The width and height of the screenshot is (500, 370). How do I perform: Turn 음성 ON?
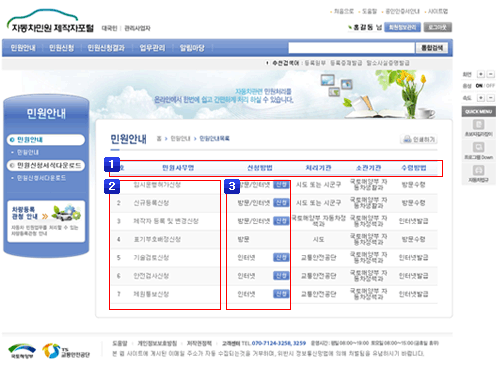coord(479,86)
